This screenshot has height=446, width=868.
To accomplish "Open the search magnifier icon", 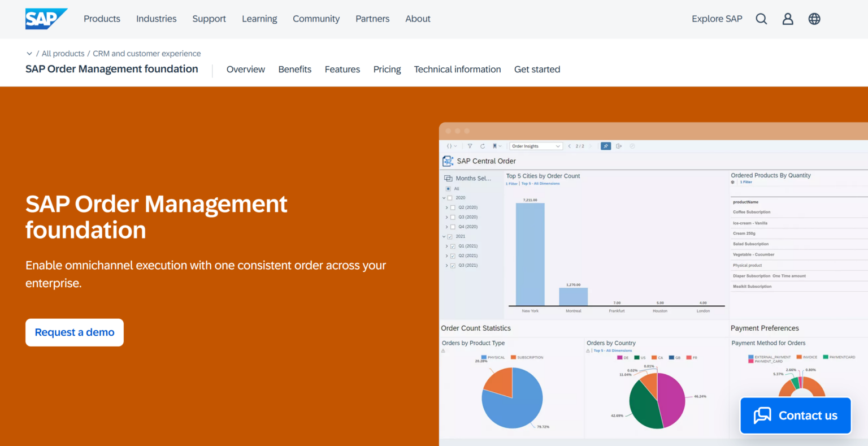I will coord(761,19).
